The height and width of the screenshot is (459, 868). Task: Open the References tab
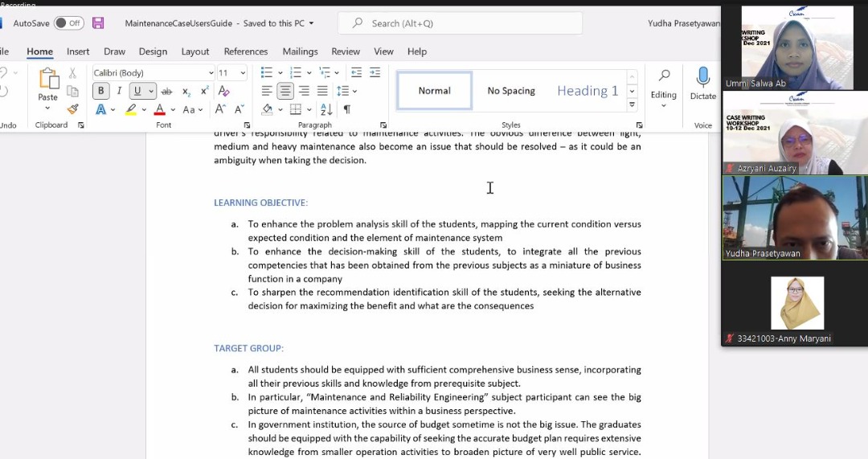(x=246, y=51)
